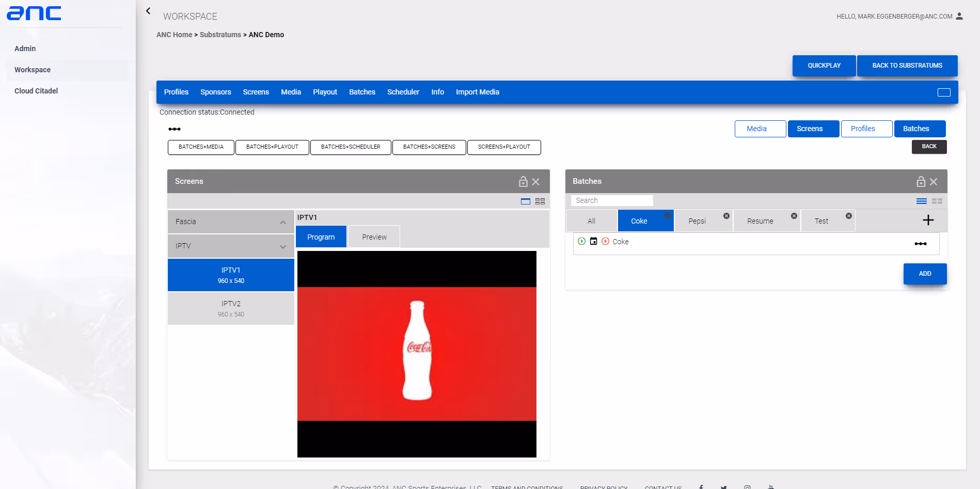980x489 pixels.
Task: Open schedule calendar icon for Coke batch
Action: 594,241
